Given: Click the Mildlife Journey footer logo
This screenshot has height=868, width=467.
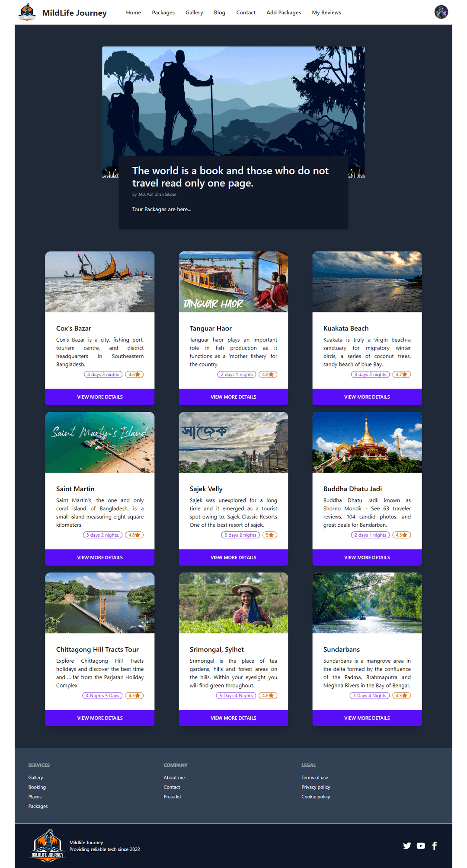Looking at the screenshot, I should click(x=48, y=846).
